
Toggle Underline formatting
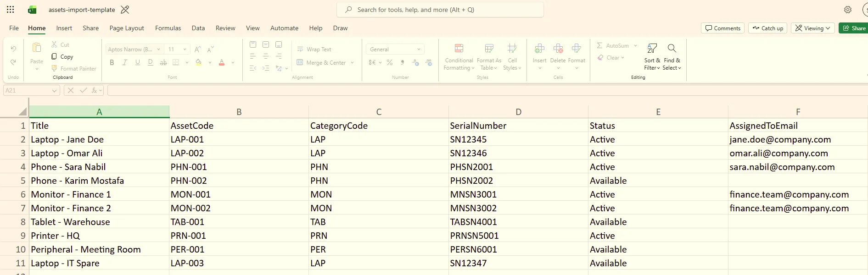(x=137, y=62)
